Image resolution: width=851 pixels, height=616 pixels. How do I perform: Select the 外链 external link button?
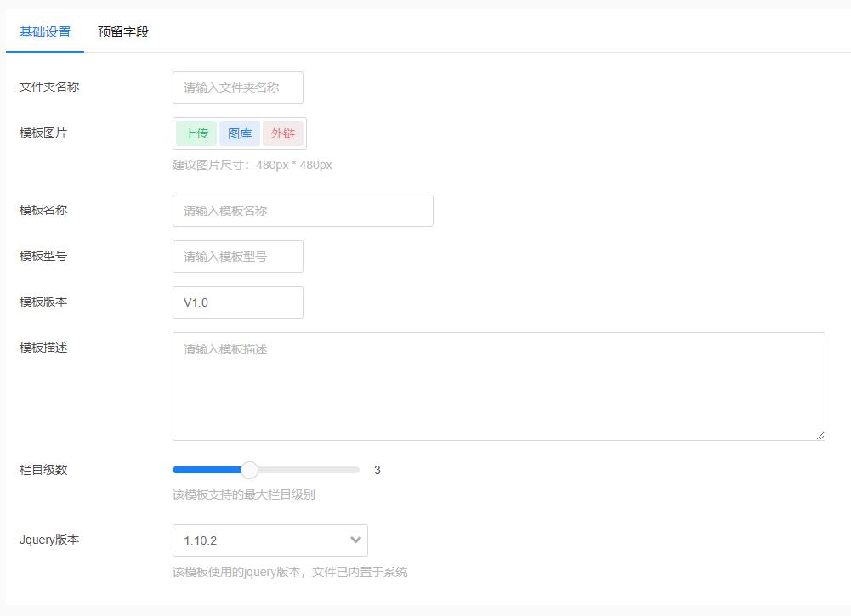(x=283, y=133)
